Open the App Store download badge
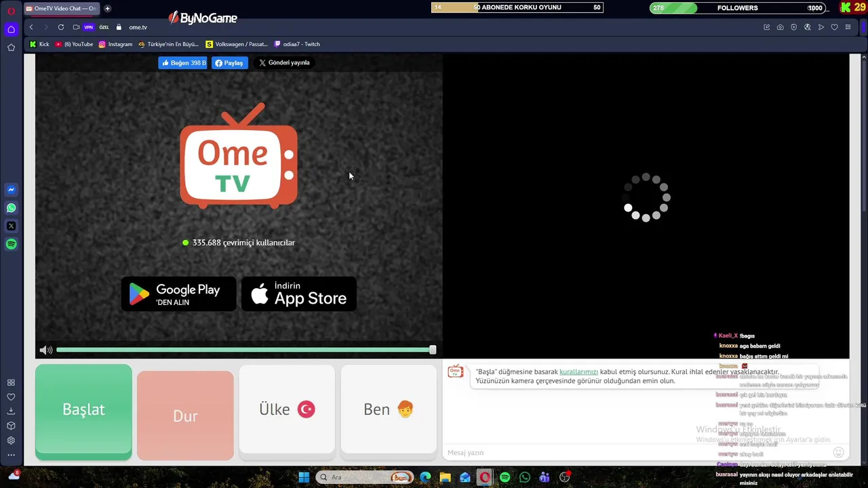 click(x=299, y=294)
